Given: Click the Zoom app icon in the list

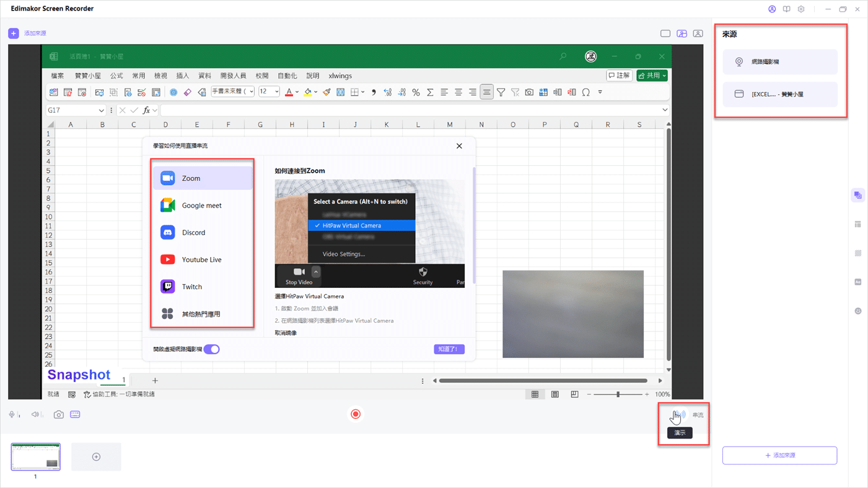Looking at the screenshot, I should [167, 178].
